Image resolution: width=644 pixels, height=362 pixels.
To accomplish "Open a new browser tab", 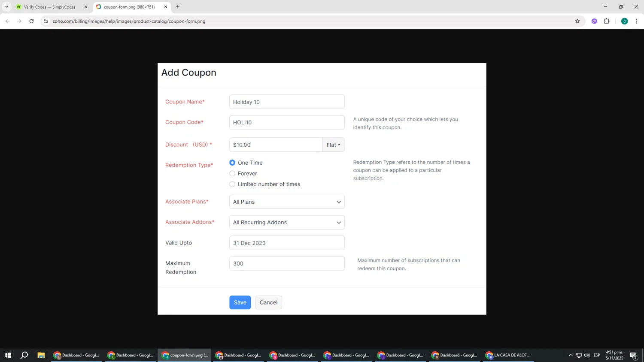I will click(178, 7).
